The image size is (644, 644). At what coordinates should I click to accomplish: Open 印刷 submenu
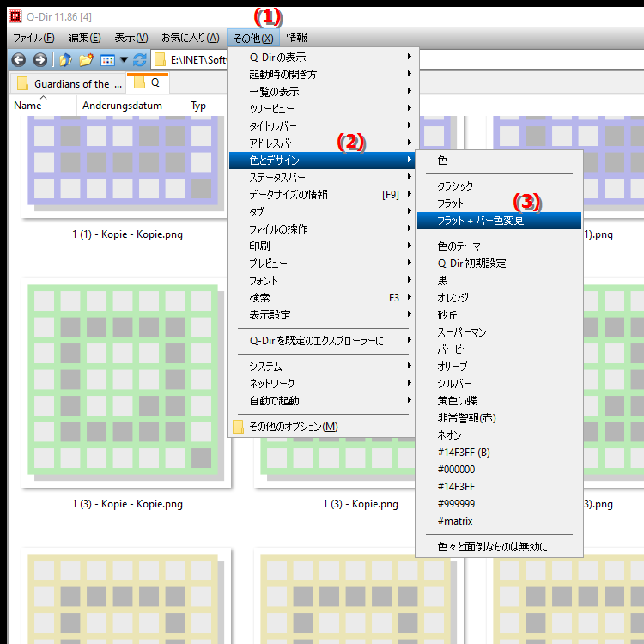(x=322, y=246)
